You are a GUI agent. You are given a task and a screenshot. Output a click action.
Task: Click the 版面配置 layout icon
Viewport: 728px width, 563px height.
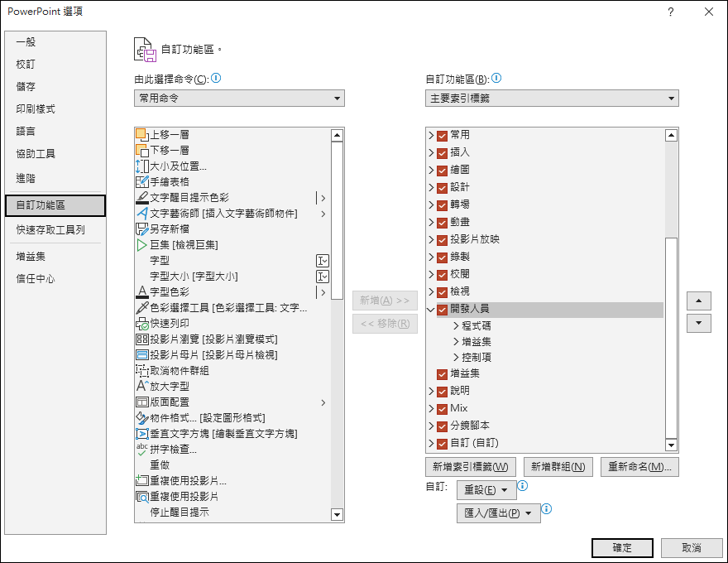click(x=141, y=402)
